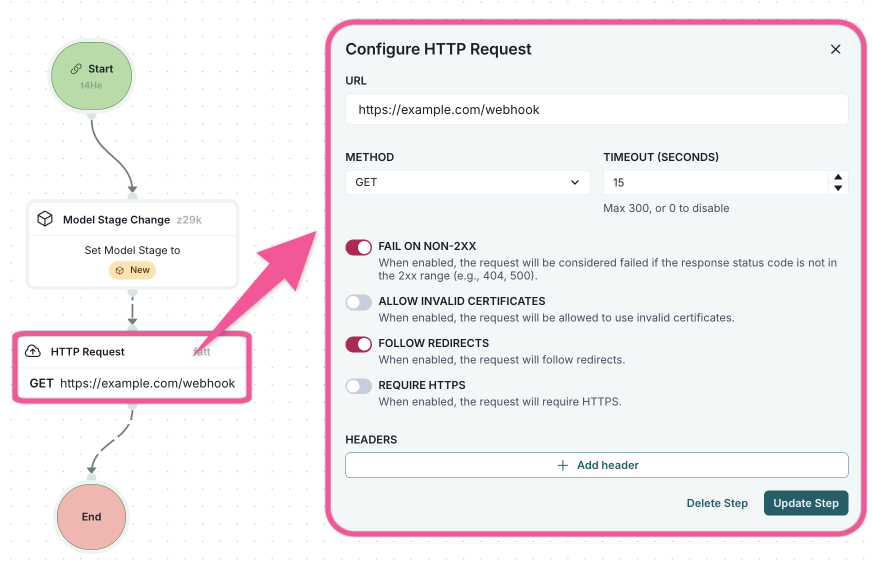This screenshot has width=872, height=574.
Task: Click the plus icon next to Add header
Action: pos(562,465)
